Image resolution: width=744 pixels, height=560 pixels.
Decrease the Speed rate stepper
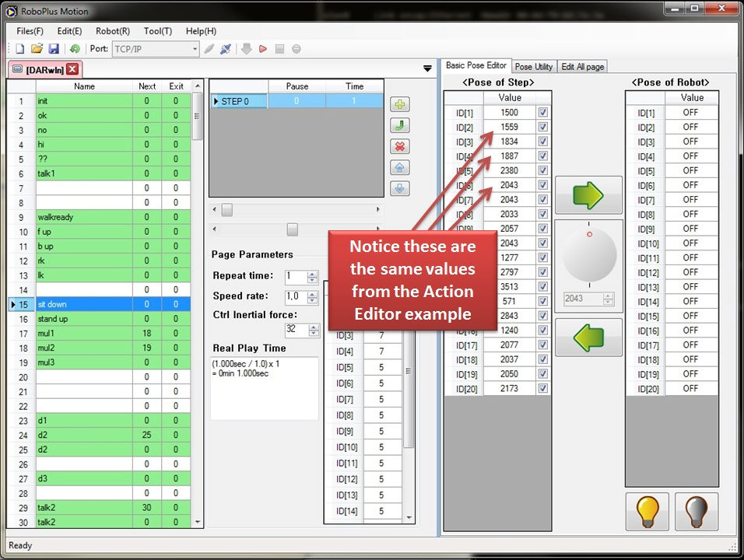[312, 300]
